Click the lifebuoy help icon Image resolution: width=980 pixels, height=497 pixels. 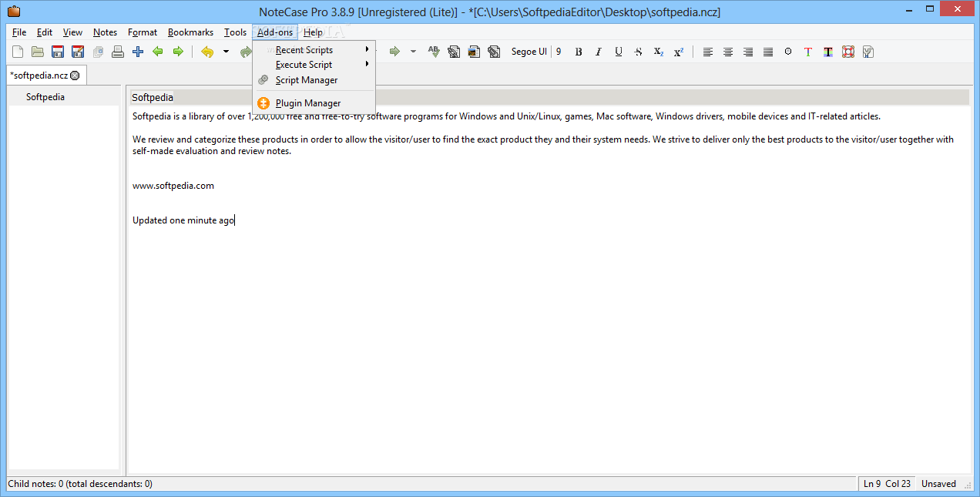click(x=848, y=52)
